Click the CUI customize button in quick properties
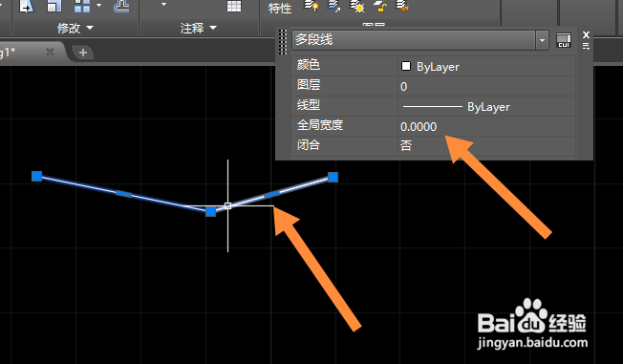The height and width of the screenshot is (364, 623). 564,40
